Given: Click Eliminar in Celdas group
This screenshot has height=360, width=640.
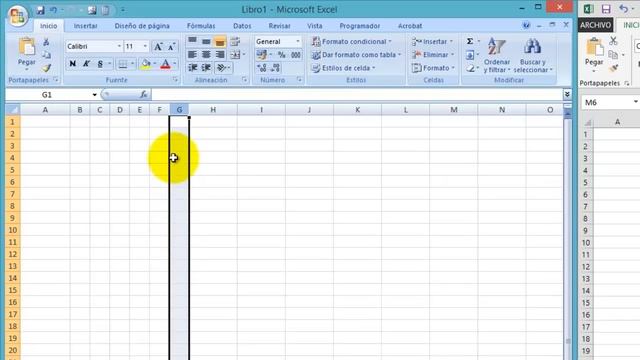Looking at the screenshot, I should (433, 55).
